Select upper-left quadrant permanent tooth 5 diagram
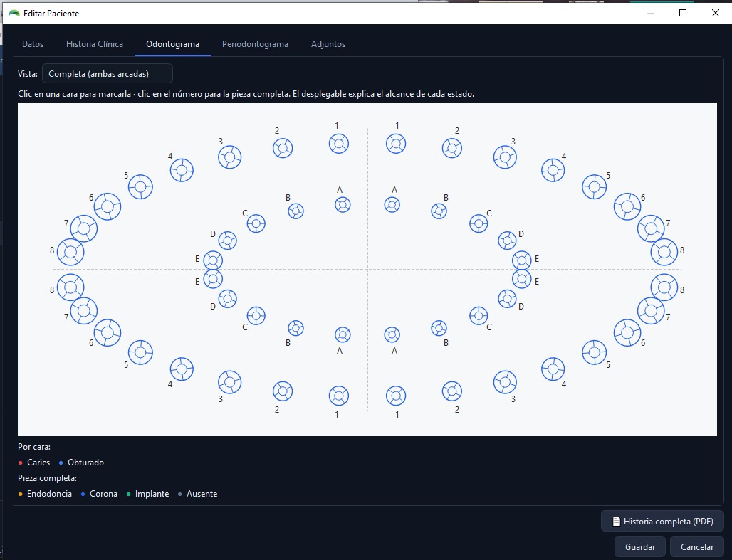The image size is (732, 560). 140,186
